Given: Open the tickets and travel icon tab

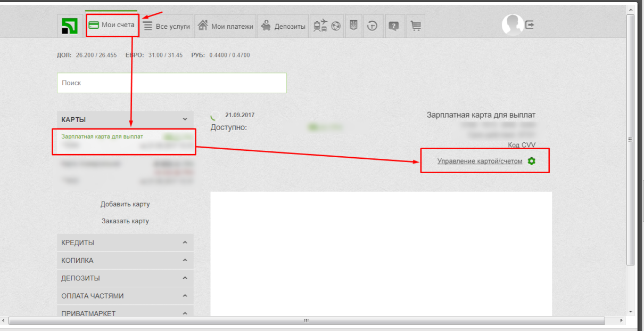Looking at the screenshot, I should point(326,26).
